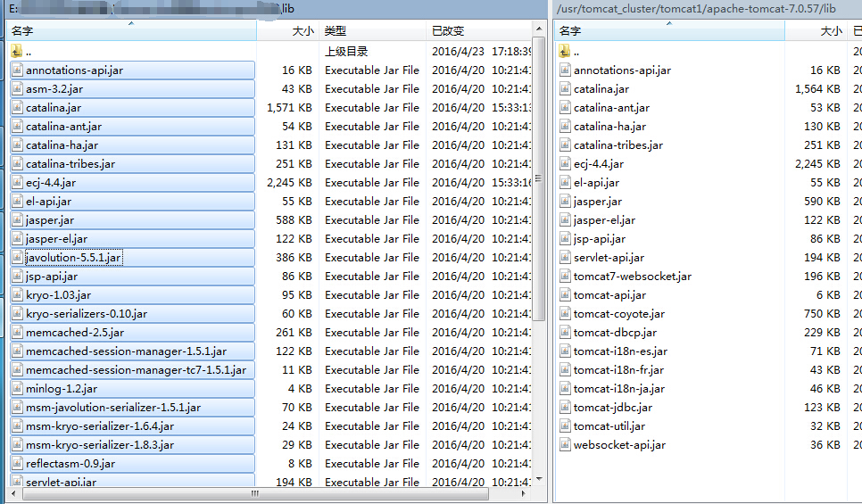The height and width of the screenshot is (504, 862).
Task: Click the local panel vertical scrollbar up arrow
Action: (x=539, y=28)
